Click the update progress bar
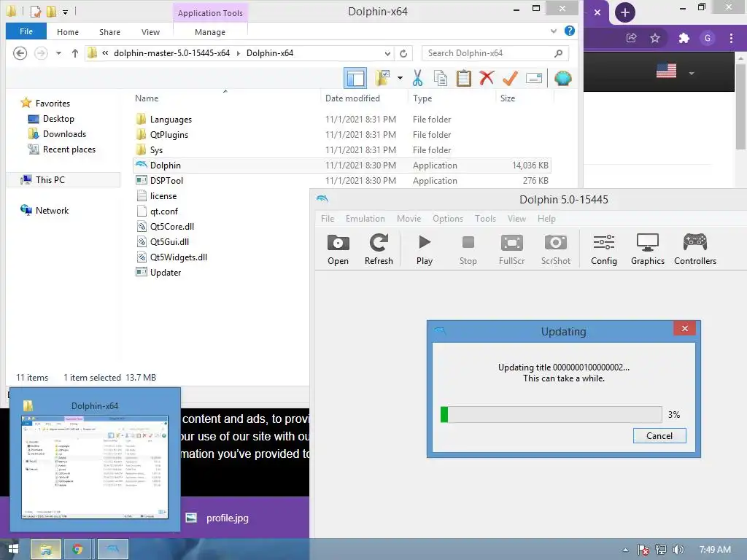This screenshot has width=747, height=560. 551,414
